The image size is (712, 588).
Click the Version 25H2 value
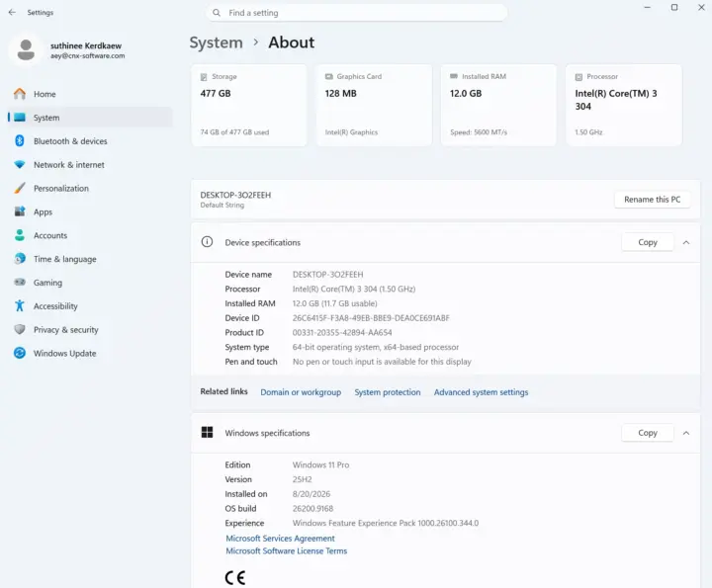point(302,479)
